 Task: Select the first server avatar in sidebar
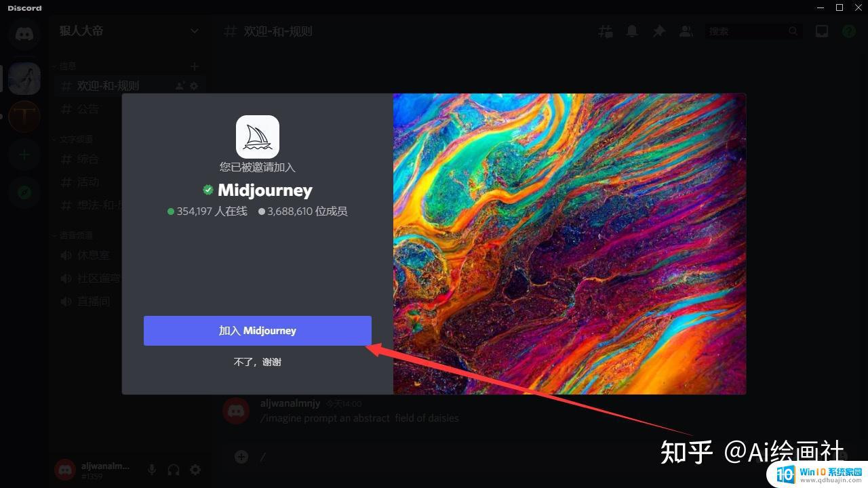click(24, 79)
